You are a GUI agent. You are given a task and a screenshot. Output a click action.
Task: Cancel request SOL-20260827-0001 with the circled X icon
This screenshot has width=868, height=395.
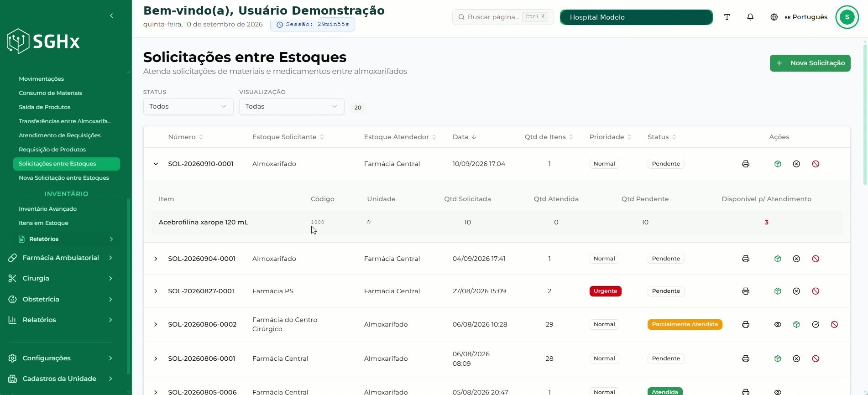(796, 291)
